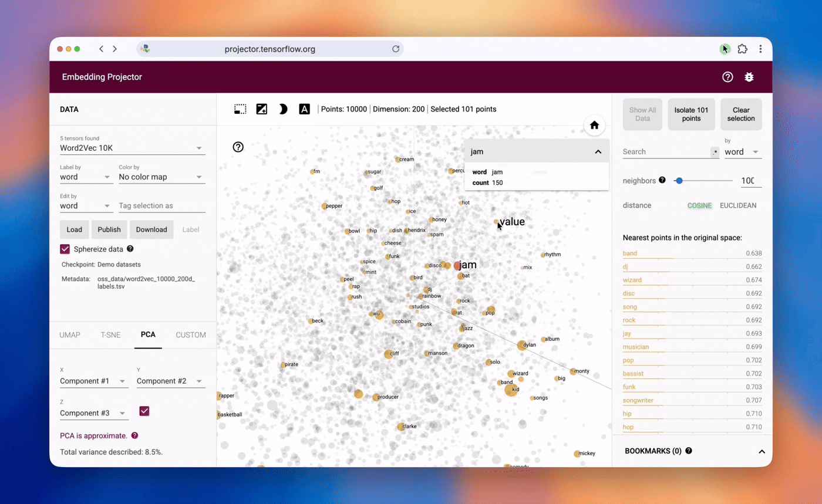The width and height of the screenshot is (822, 504).
Task: Click the browser address bar
Action: pos(269,49)
